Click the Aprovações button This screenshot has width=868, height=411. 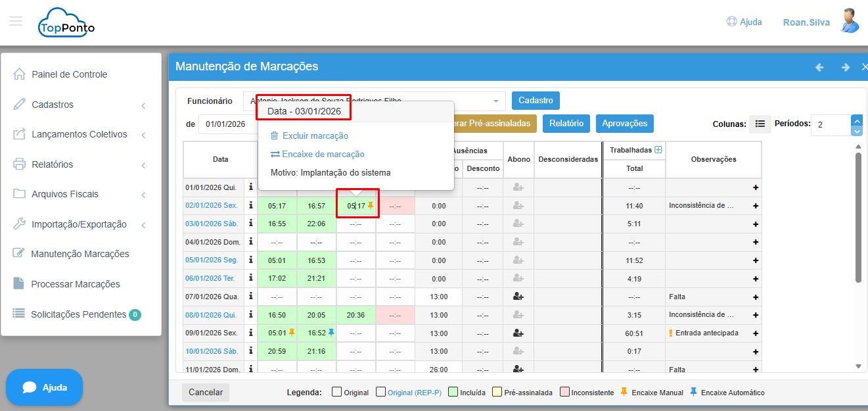click(624, 124)
